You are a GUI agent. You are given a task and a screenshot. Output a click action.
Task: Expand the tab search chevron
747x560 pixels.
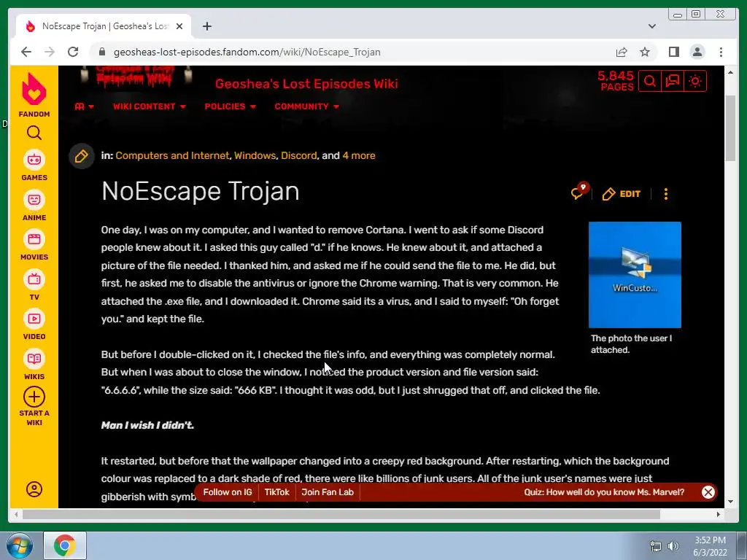click(x=652, y=26)
